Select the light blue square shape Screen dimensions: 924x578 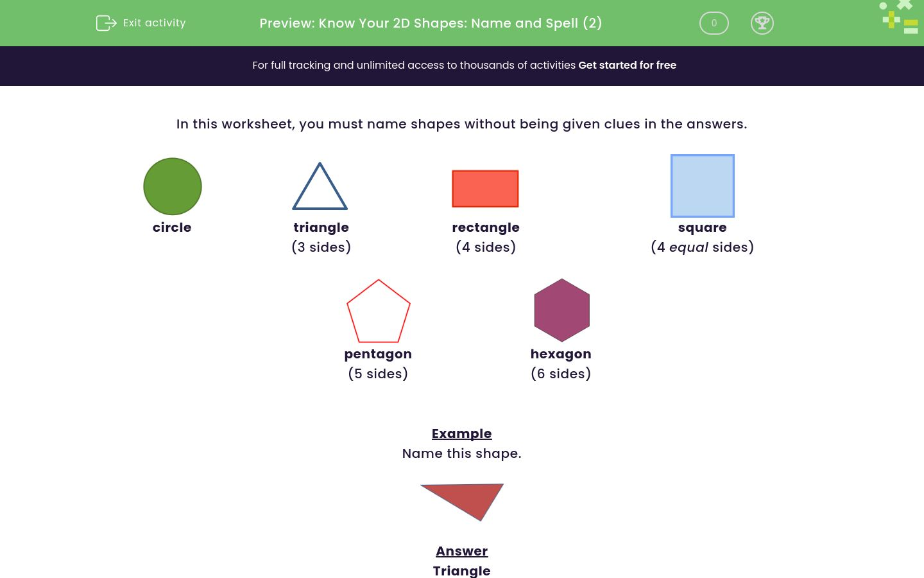pyautogui.click(x=702, y=186)
